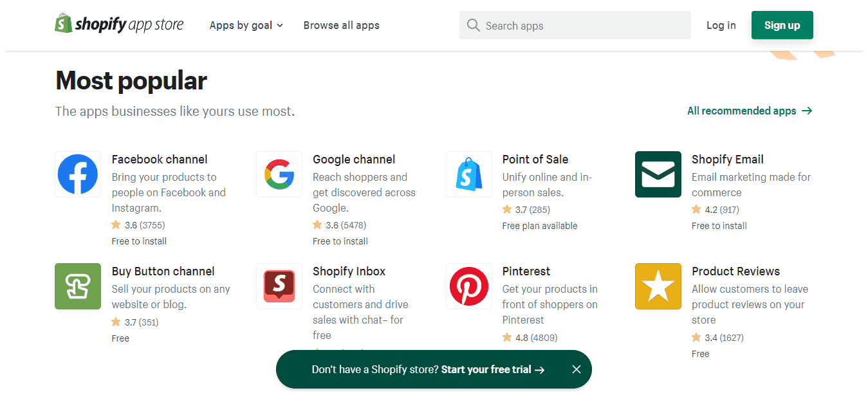Click 'Free to install' under Google channel
Image resolution: width=868 pixels, height=404 pixels.
click(340, 241)
